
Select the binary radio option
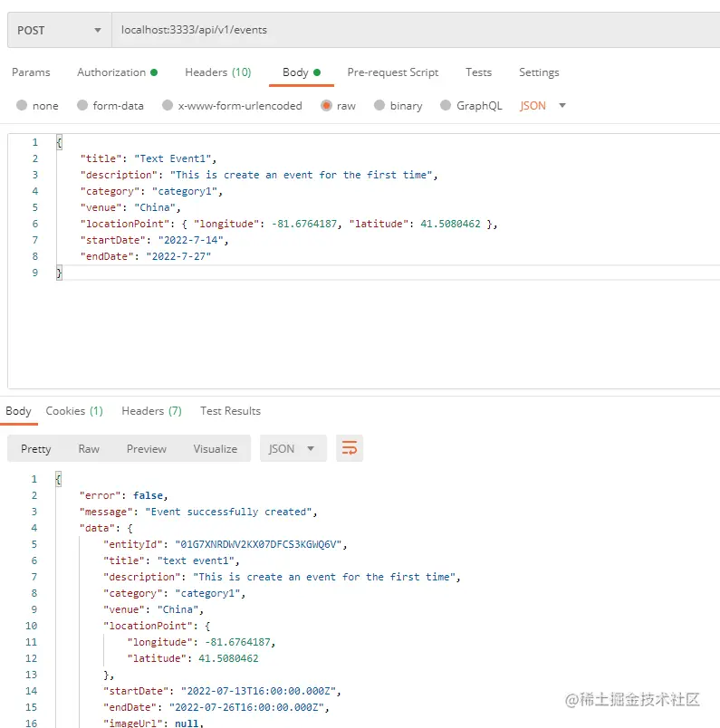point(379,106)
